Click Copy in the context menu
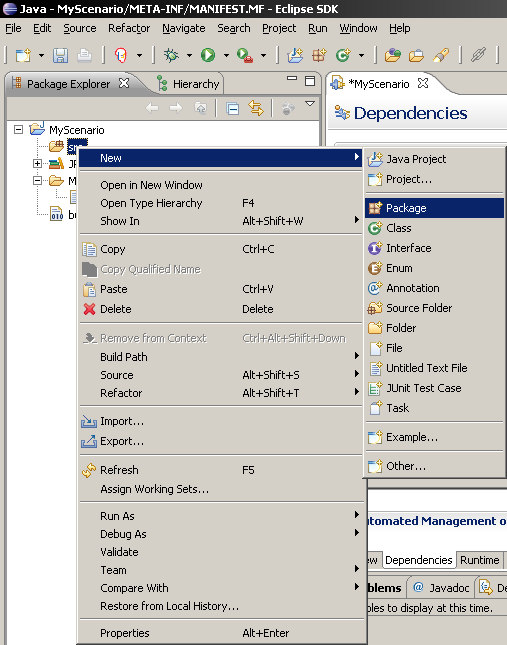The width and height of the screenshot is (507, 645). tap(221, 249)
